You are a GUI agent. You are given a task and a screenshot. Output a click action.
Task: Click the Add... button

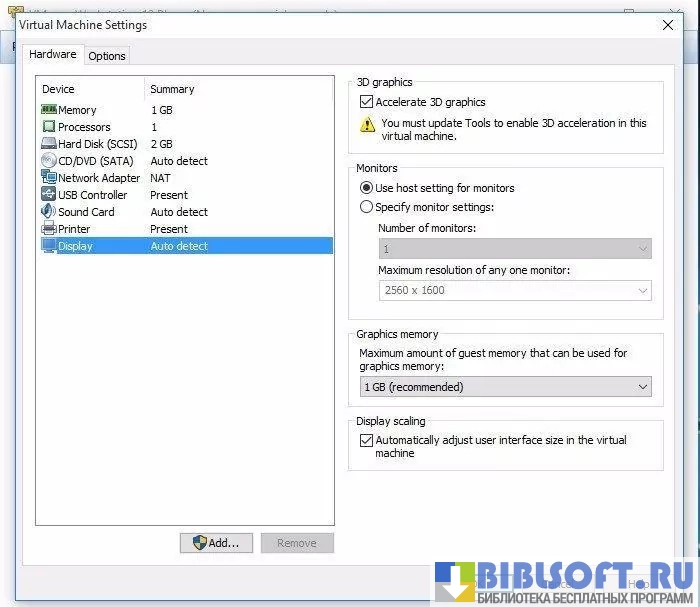[216, 543]
